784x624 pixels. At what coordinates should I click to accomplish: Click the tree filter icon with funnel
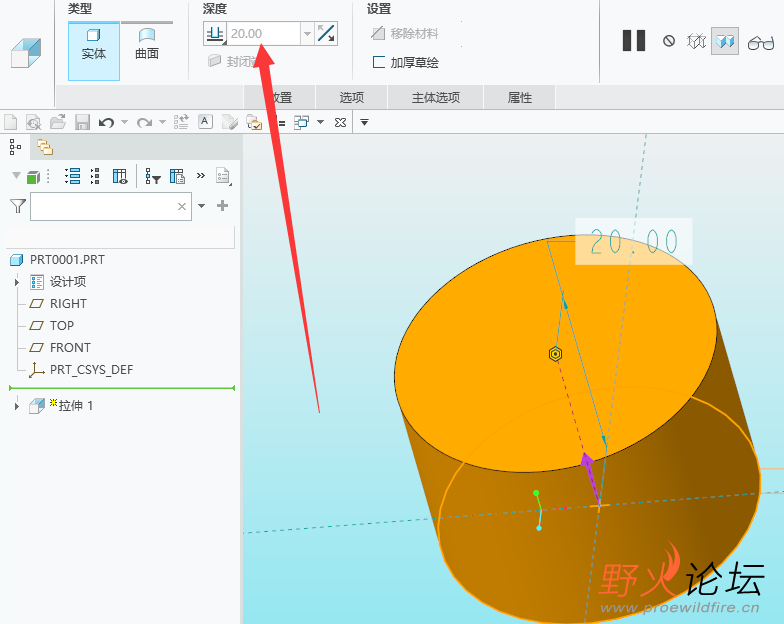[x=152, y=177]
